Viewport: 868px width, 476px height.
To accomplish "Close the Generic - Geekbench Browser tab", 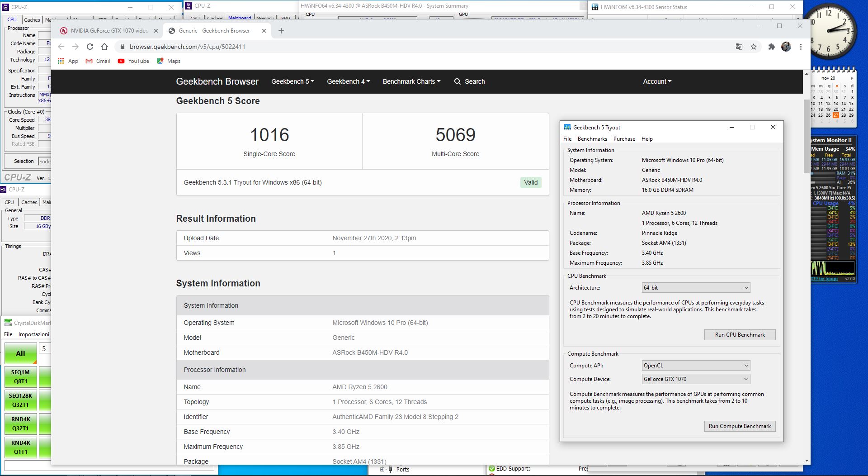I will [263, 31].
